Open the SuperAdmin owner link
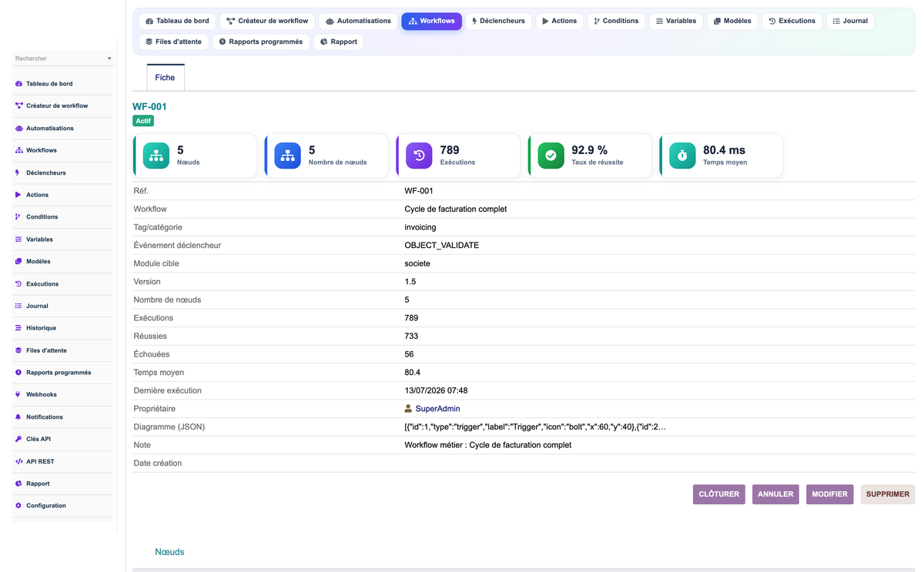The height and width of the screenshot is (572, 924). pyautogui.click(x=437, y=409)
